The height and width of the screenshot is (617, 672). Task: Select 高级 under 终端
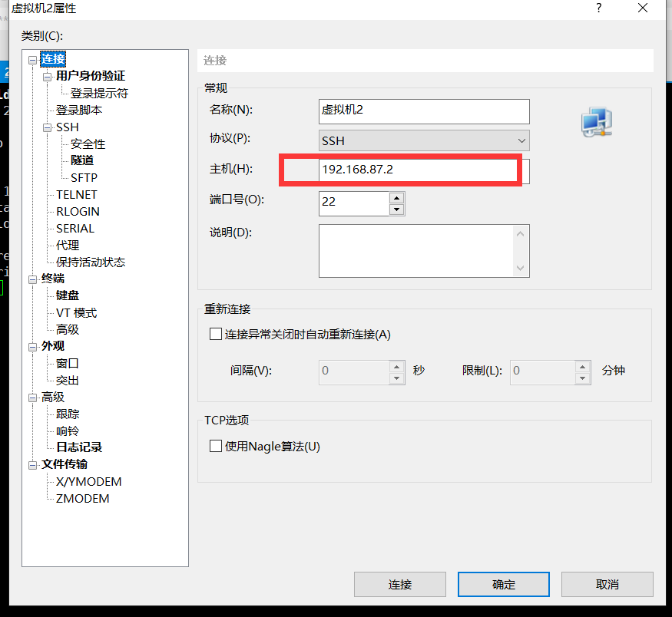(x=68, y=330)
